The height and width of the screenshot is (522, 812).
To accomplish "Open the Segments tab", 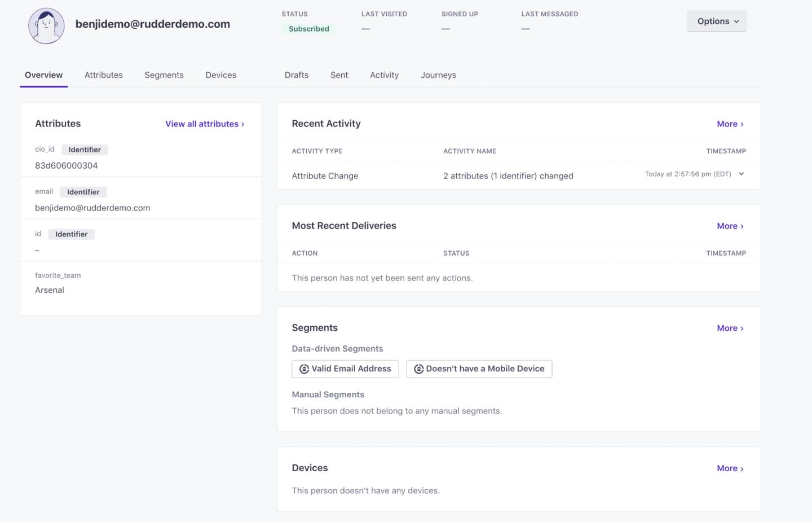I will (164, 75).
